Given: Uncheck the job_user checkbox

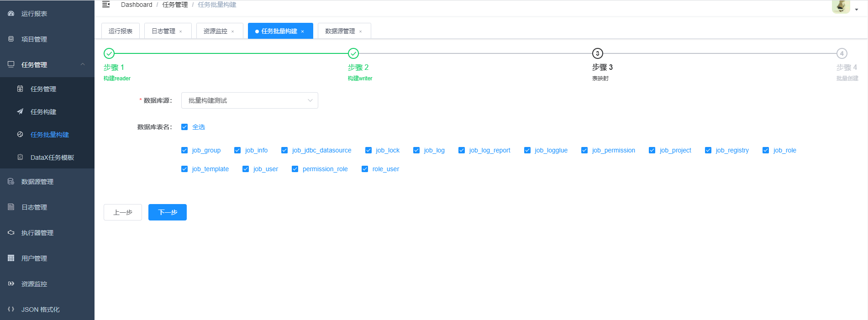Looking at the screenshot, I should [x=246, y=169].
